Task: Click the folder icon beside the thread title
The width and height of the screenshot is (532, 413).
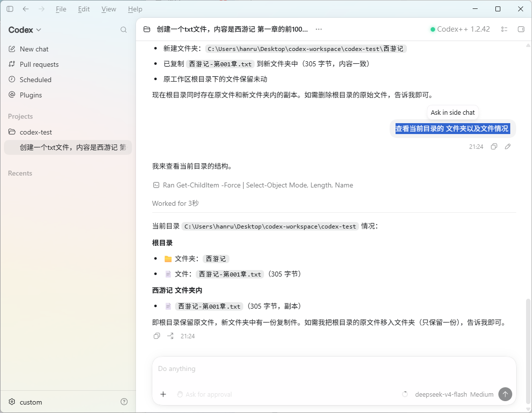Action: [147, 29]
